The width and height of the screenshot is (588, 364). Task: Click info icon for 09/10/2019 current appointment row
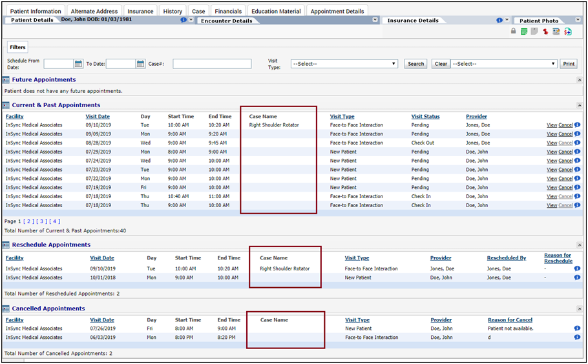tap(577, 125)
